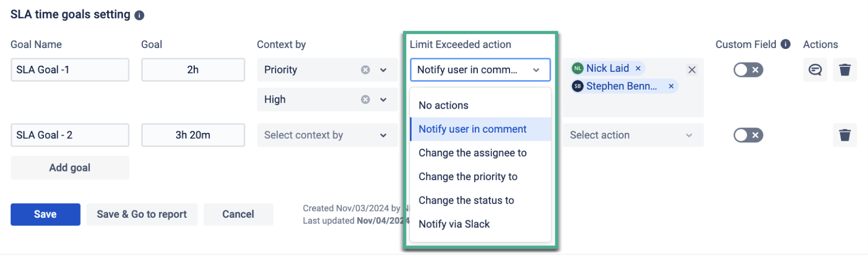Choose Notify via Slack option

point(454,224)
